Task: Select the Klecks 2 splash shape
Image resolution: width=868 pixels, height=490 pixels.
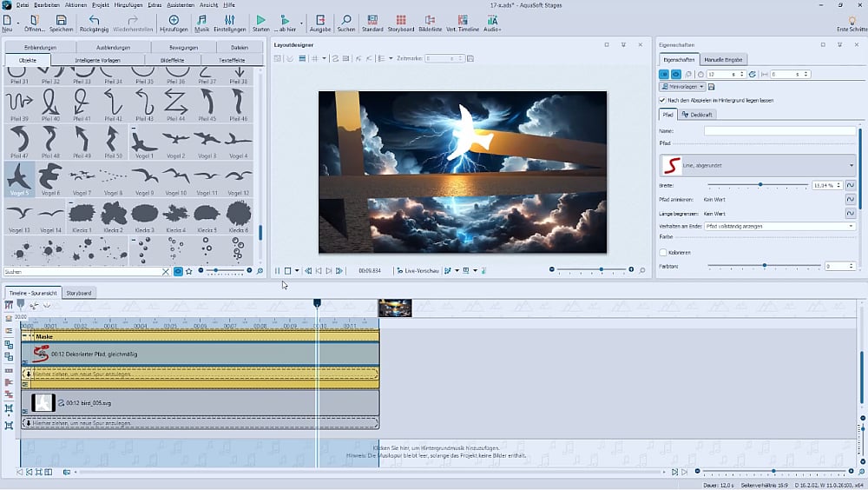Action: pos(113,214)
